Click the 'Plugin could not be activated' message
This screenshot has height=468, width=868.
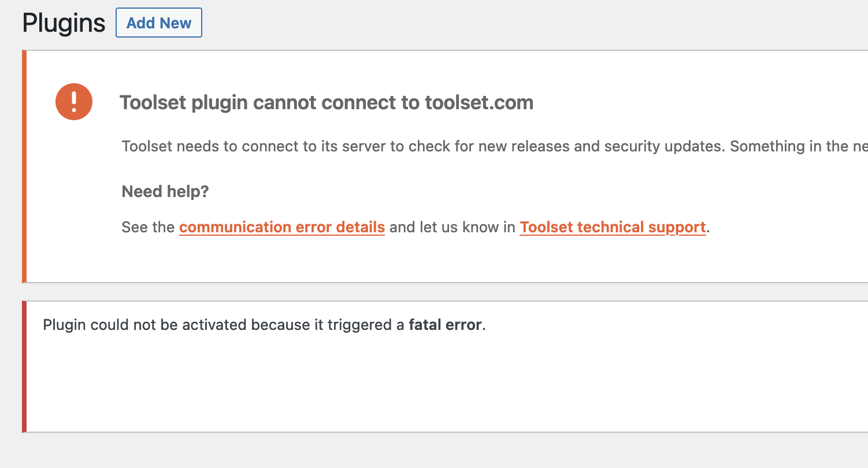(265, 325)
